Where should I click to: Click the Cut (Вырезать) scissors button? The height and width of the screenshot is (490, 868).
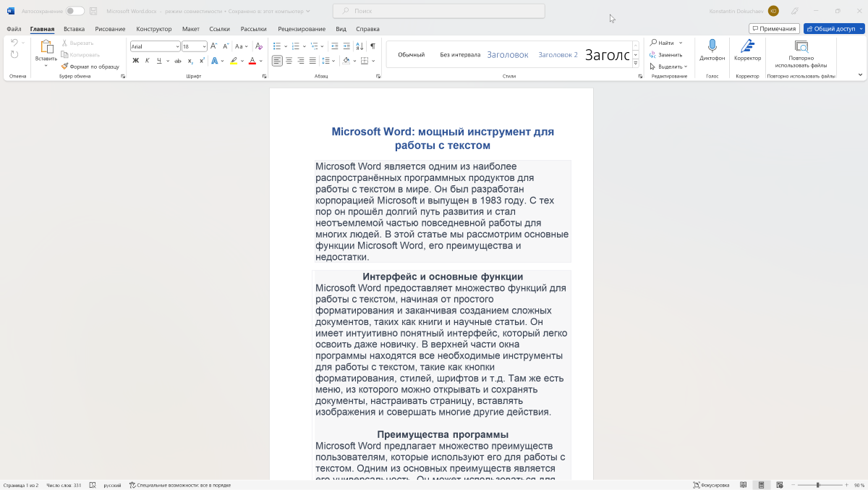[x=77, y=43]
